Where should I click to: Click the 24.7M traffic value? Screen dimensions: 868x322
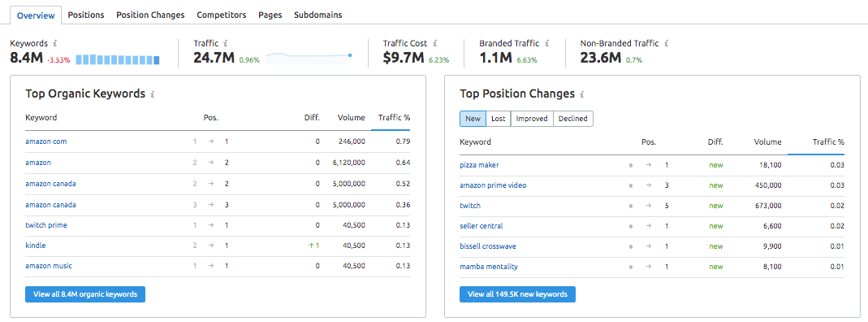[x=214, y=57]
